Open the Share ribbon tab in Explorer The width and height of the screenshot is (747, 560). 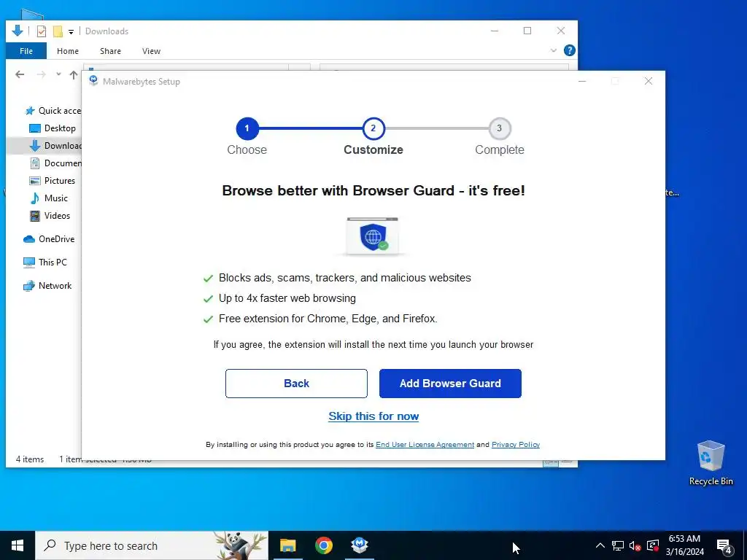coord(110,51)
